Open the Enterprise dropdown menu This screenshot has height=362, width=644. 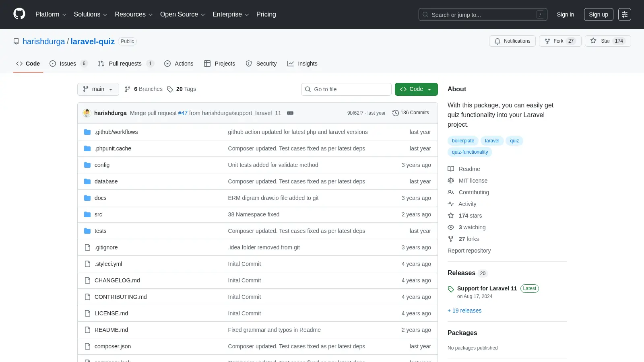click(231, 14)
